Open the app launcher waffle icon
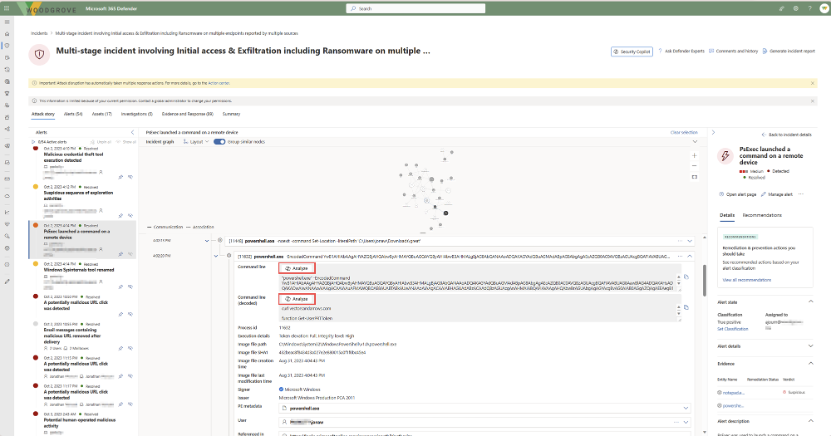Screen dimensions: 832x436 (6, 8)
